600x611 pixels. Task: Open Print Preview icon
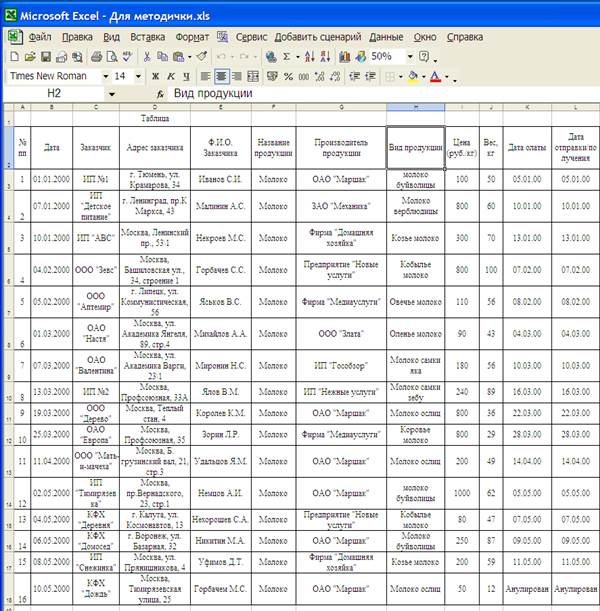tap(112, 57)
